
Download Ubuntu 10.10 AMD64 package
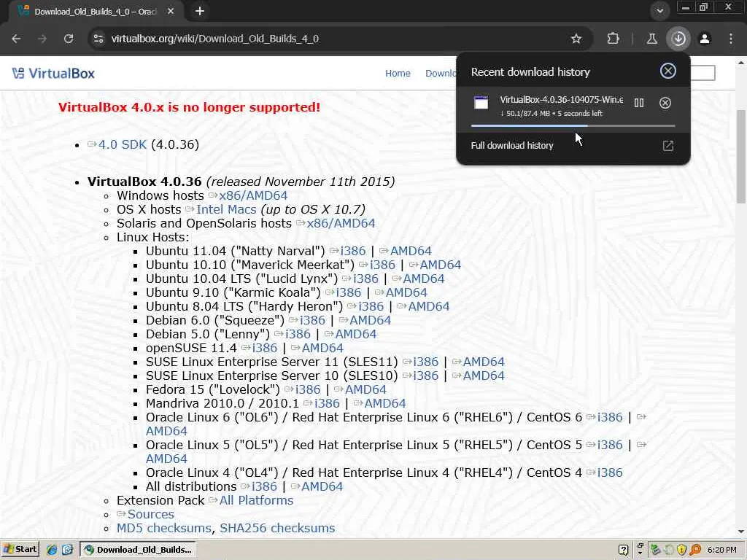[440, 265]
